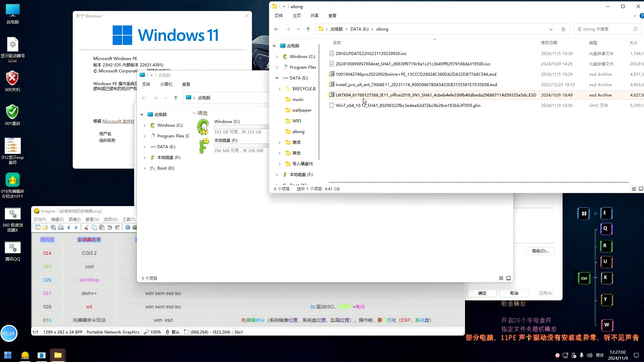Click the Windows (C:) drive capacity bar
The image size is (644, 362).
(x=241, y=127)
